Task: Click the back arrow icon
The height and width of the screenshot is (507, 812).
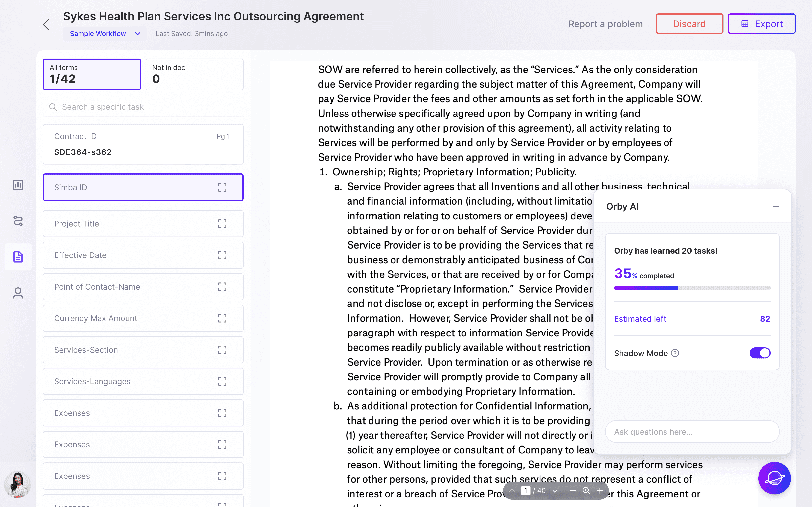Action: pyautogui.click(x=46, y=25)
